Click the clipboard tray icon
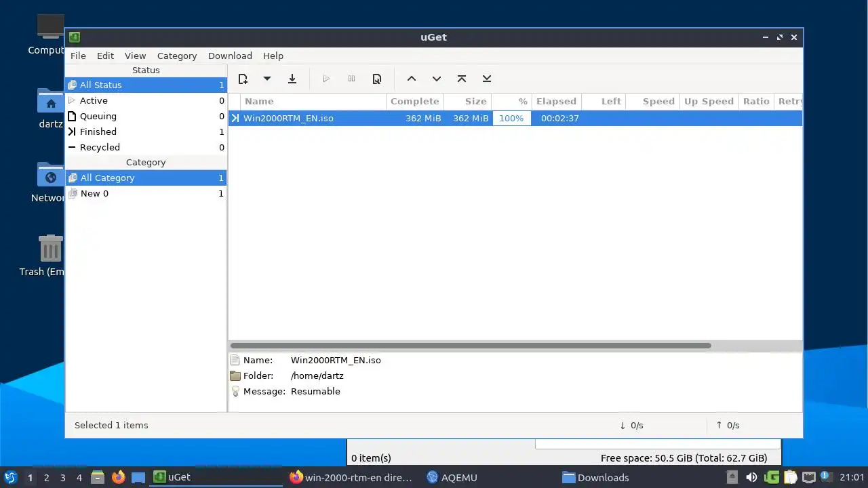 tap(790, 477)
